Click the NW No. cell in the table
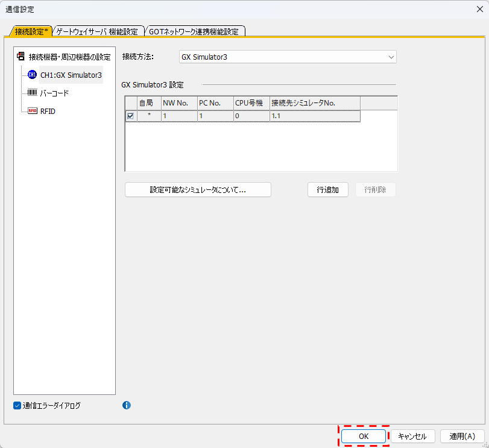 (x=178, y=116)
